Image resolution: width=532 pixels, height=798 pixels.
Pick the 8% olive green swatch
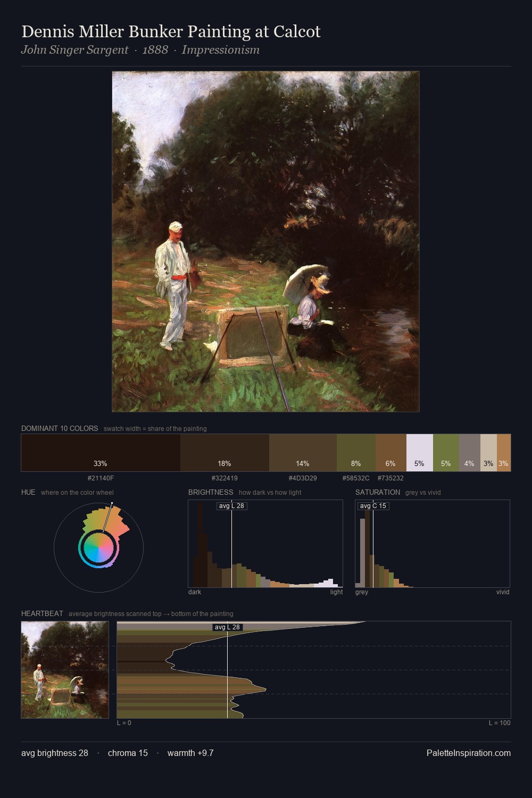[x=356, y=453]
